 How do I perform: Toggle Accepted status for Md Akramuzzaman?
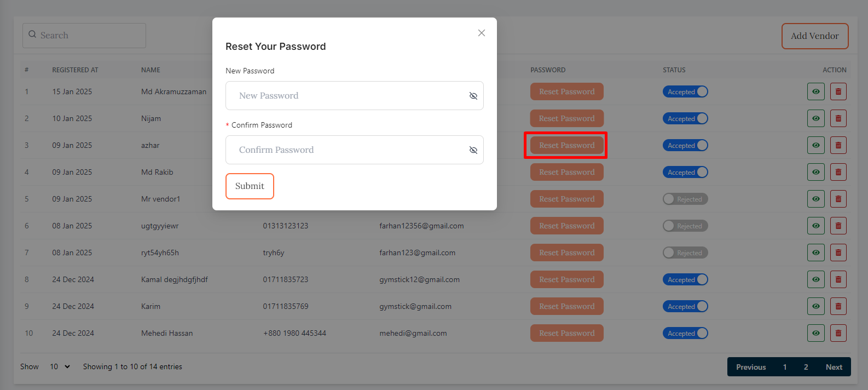(685, 91)
